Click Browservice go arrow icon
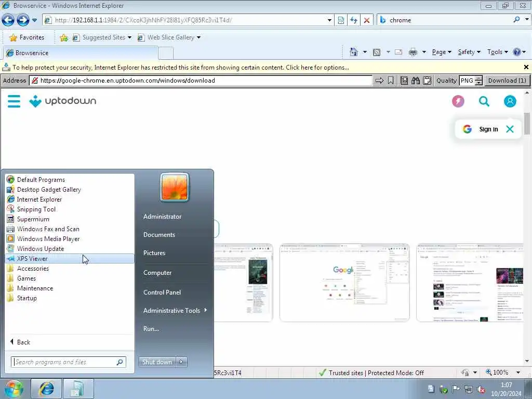The height and width of the screenshot is (399, 532). [x=379, y=81]
